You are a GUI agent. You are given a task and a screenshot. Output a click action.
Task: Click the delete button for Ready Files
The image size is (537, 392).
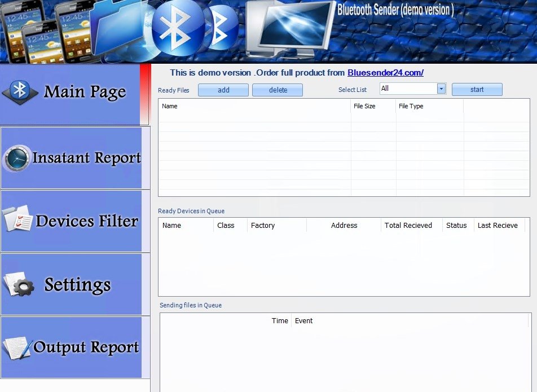tap(278, 90)
